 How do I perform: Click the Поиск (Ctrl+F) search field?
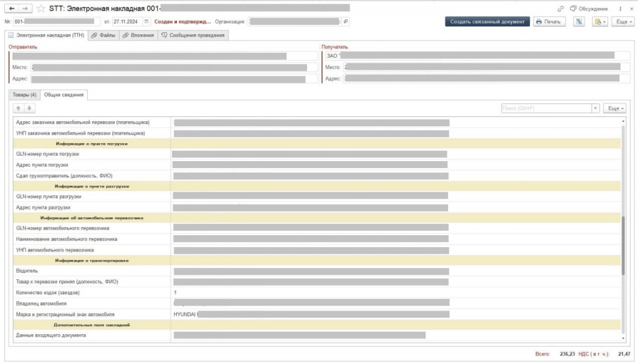(x=546, y=108)
